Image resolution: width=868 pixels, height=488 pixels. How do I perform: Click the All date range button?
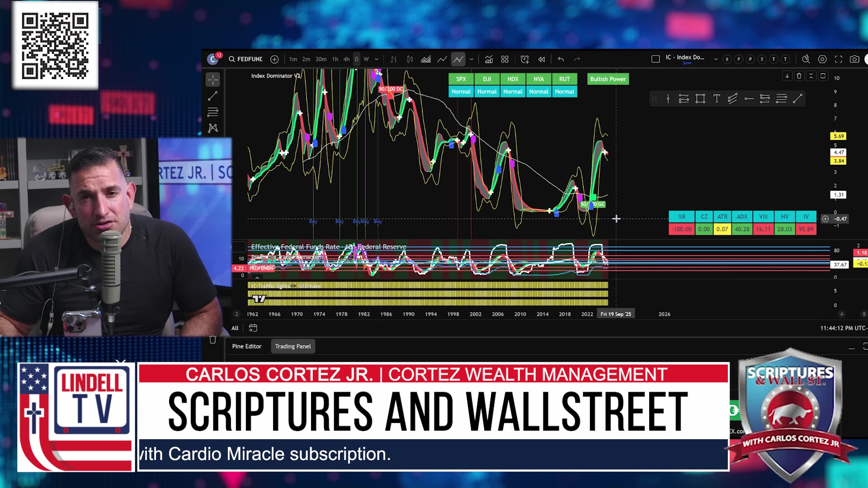click(x=235, y=328)
